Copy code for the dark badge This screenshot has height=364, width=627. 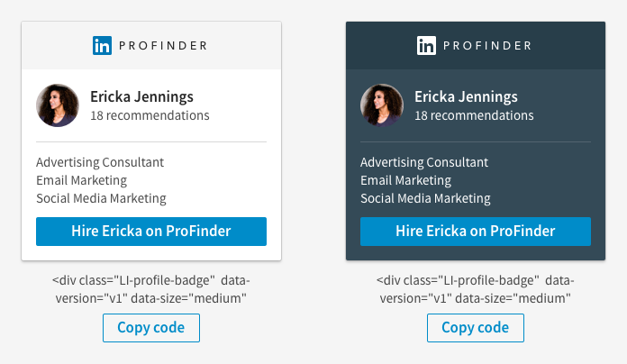pos(476,328)
